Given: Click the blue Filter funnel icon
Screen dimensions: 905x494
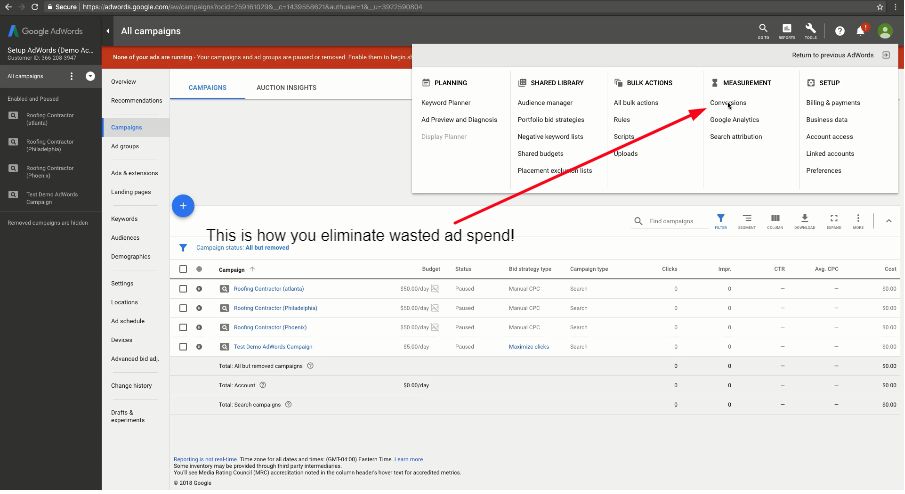Looking at the screenshot, I should tap(720, 219).
